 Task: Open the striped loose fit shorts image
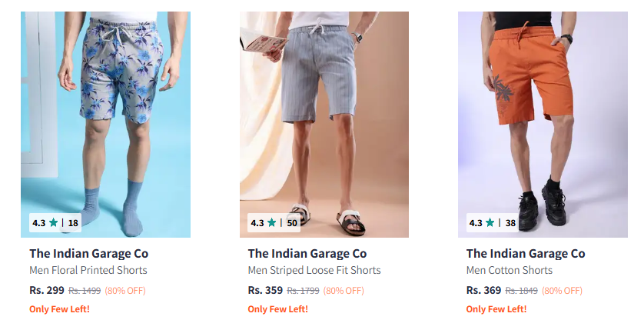point(324,125)
